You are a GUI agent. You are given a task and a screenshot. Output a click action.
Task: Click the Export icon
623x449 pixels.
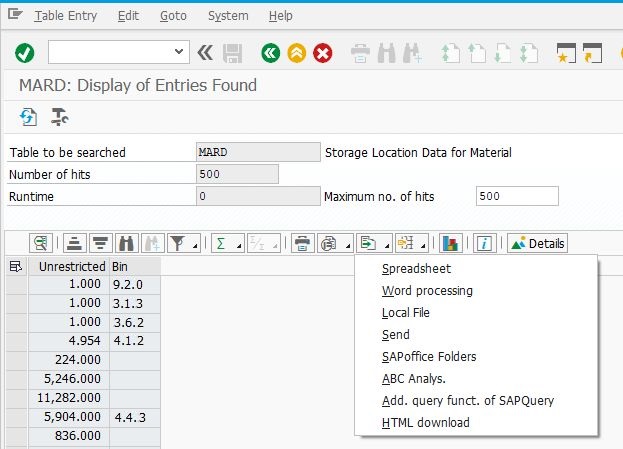pyautogui.click(x=368, y=243)
